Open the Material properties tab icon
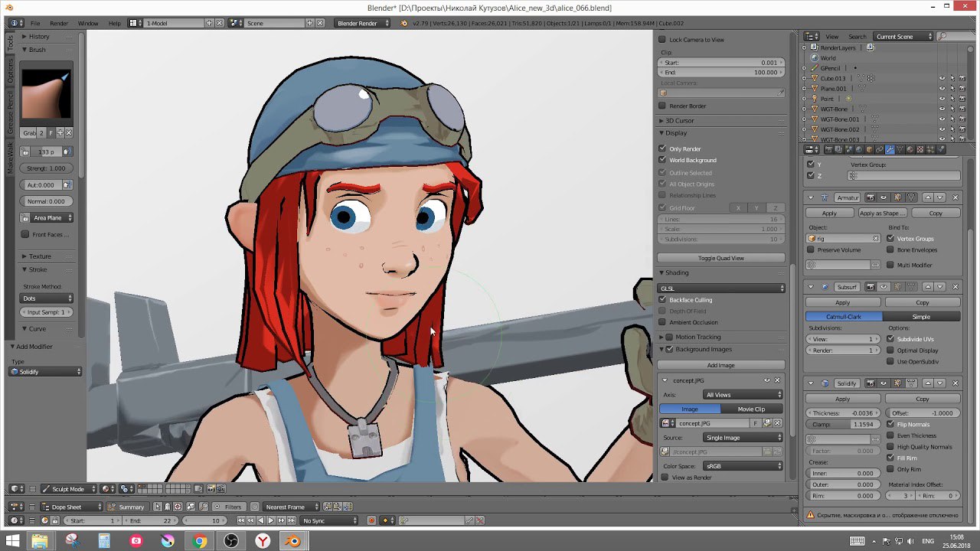The height and width of the screenshot is (551, 980). click(910, 149)
